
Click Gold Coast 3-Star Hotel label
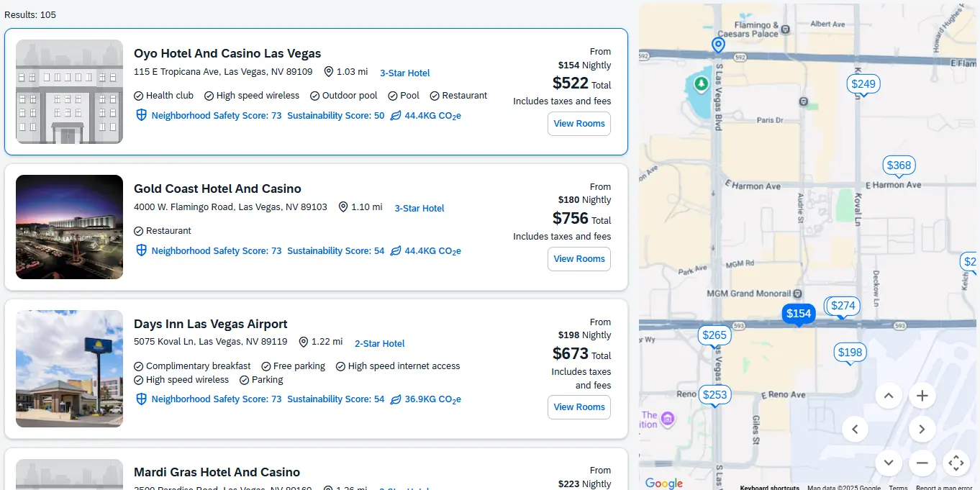pyautogui.click(x=419, y=208)
